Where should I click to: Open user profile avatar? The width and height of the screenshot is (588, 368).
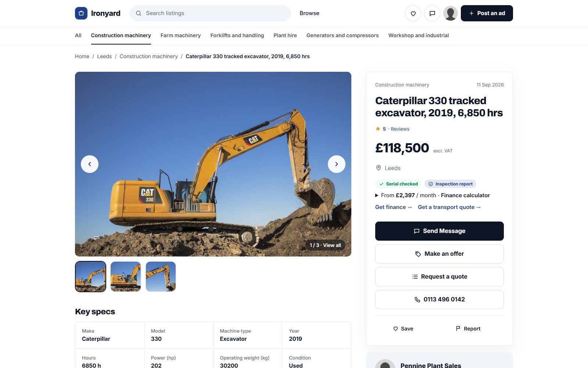point(451,13)
